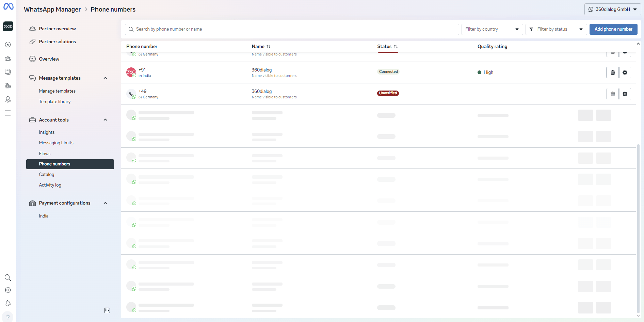This screenshot has height=322, width=644.
Task: Click the search magnifier in the search box
Action: (x=131, y=29)
